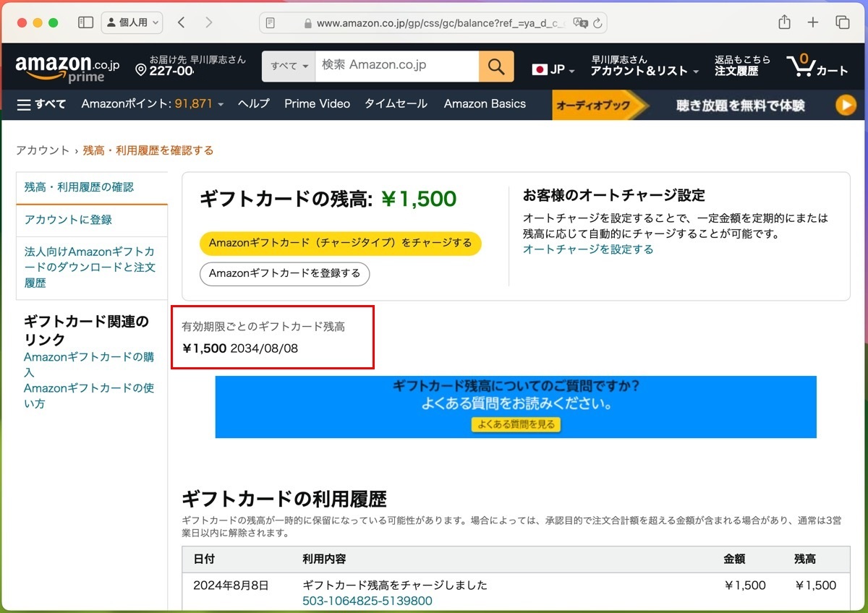
Task: Open オートチャージを設定する link
Action: (588, 249)
